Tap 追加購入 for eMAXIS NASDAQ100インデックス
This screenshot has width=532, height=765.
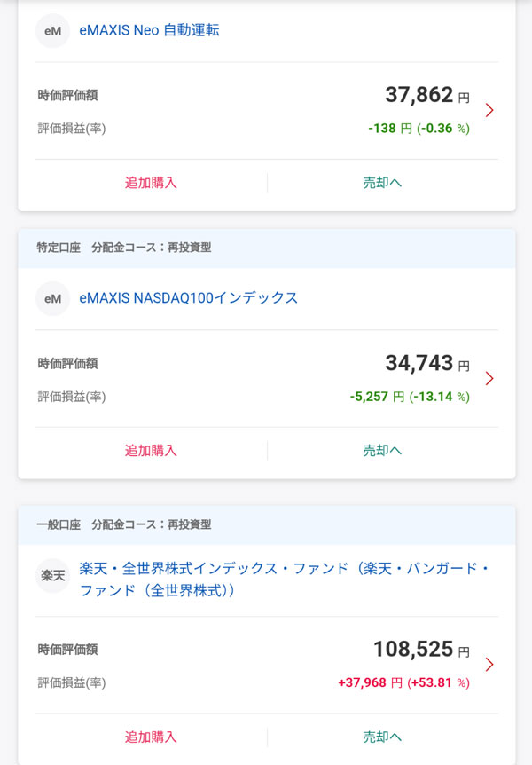click(x=151, y=451)
